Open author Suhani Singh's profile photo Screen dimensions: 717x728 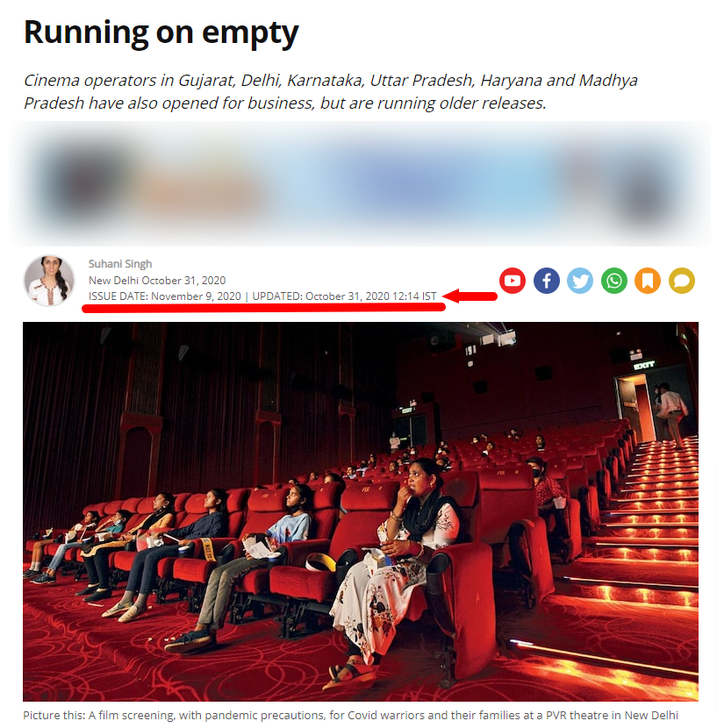point(49,281)
